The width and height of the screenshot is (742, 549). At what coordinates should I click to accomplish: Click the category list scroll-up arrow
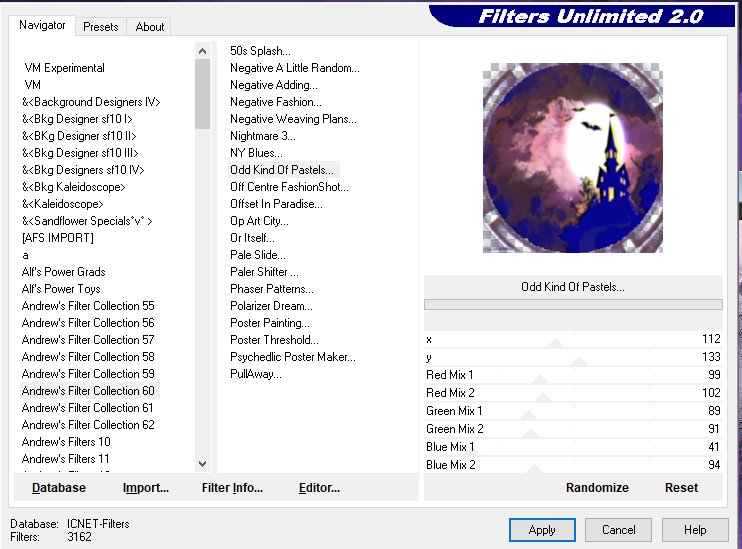coord(203,50)
